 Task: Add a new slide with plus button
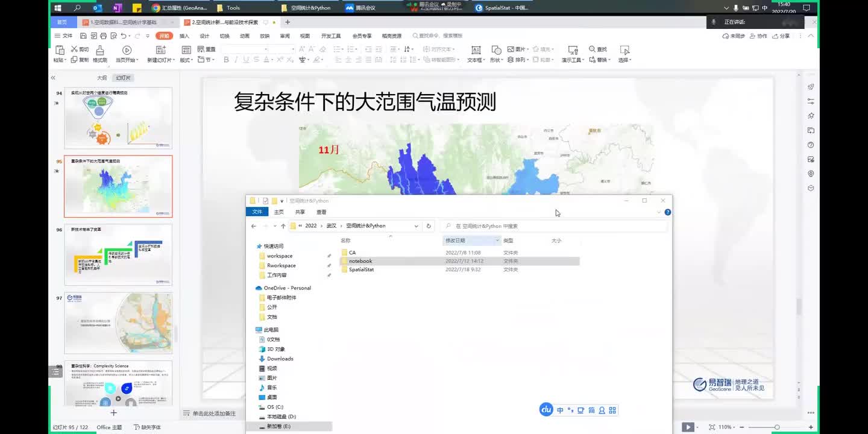(113, 413)
